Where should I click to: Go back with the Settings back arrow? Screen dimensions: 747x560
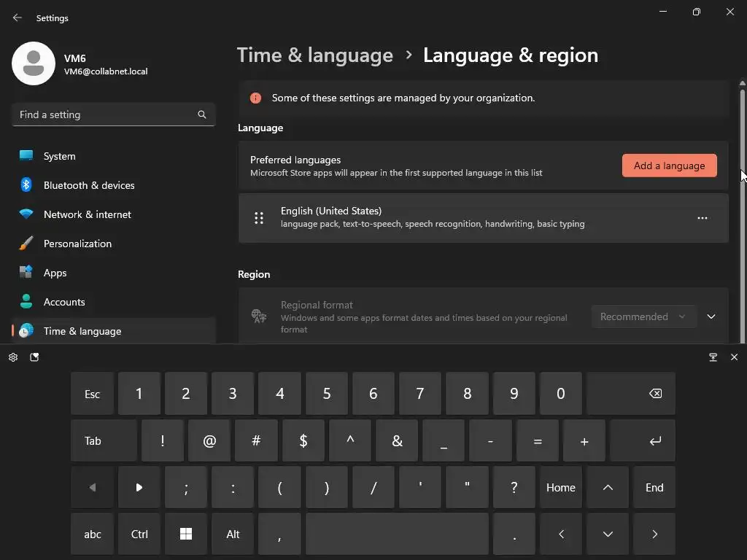tap(18, 17)
